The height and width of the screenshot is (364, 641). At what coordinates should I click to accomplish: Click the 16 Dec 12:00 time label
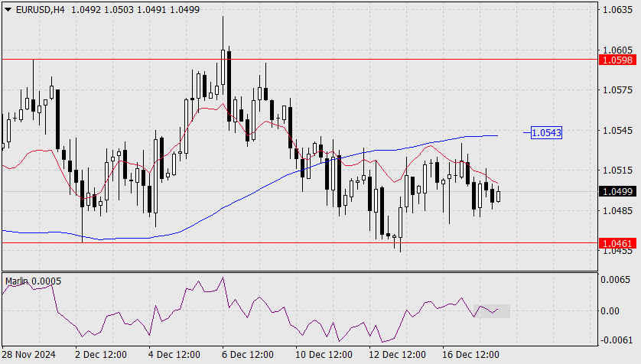coord(470,354)
